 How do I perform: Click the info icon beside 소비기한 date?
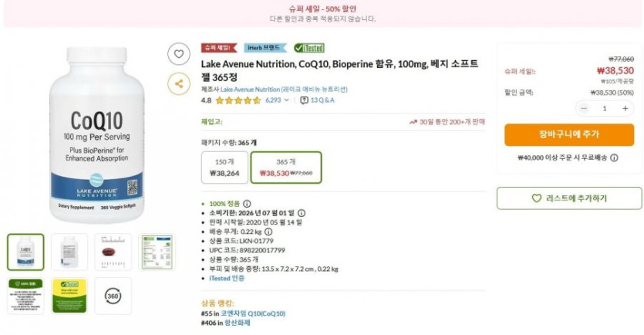(x=302, y=213)
